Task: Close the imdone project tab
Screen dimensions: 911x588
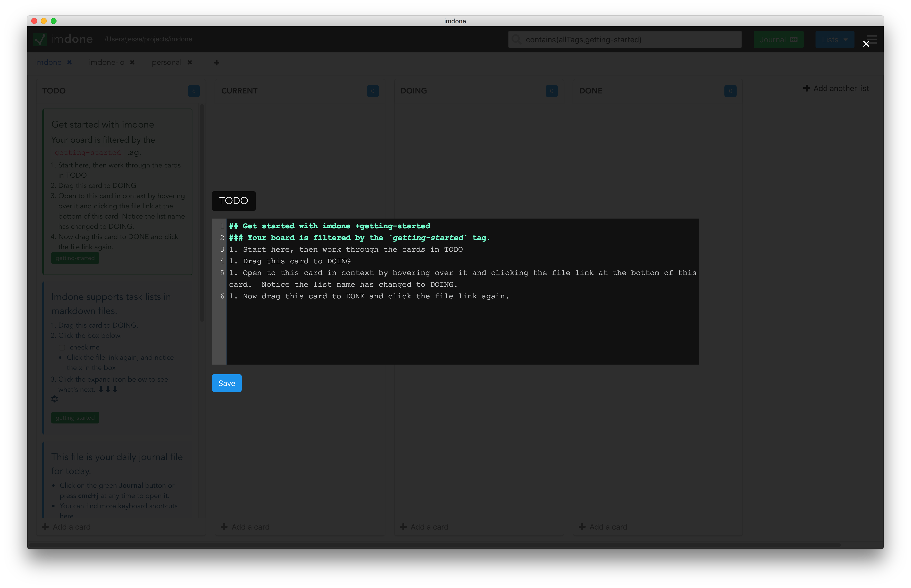Action: pos(70,62)
